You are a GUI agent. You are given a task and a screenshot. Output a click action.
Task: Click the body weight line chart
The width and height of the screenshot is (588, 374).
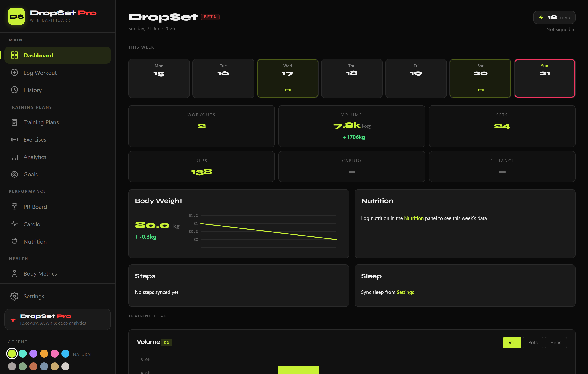[263, 231]
